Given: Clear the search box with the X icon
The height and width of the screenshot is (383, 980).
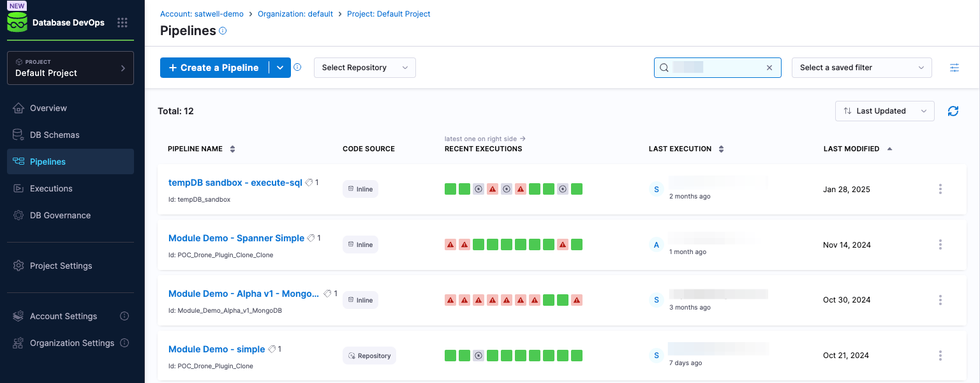Looking at the screenshot, I should pyautogui.click(x=769, y=67).
